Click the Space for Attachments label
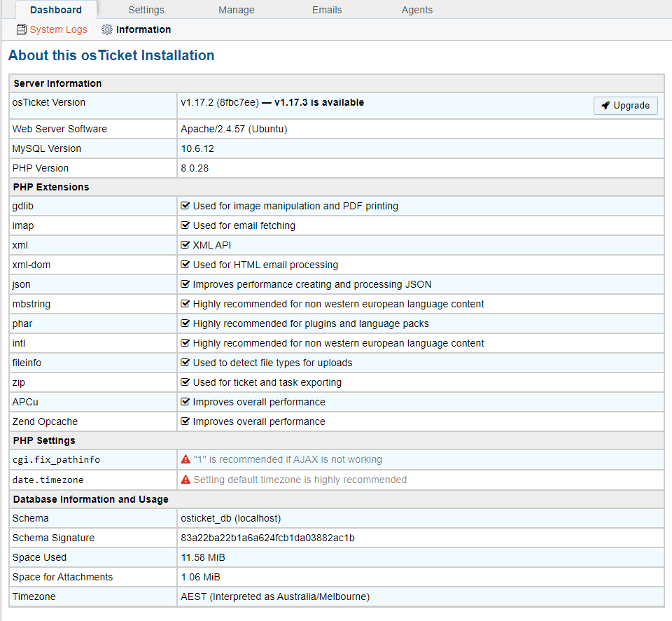The height and width of the screenshot is (621, 672). (x=62, y=578)
